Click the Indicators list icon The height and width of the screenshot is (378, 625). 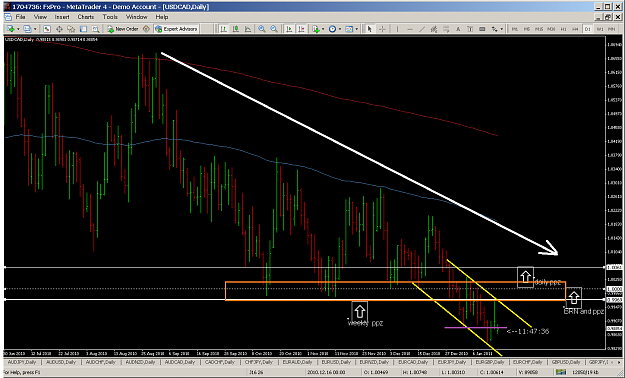(x=316, y=29)
